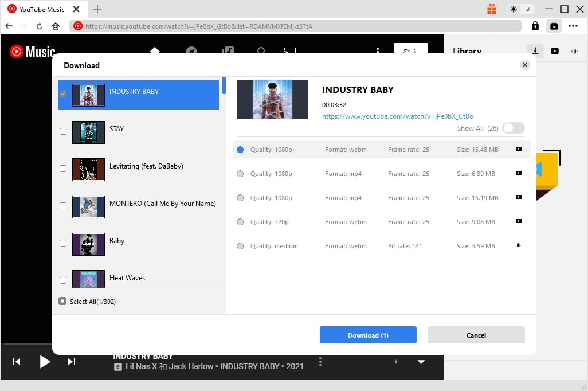
Task: Click the light/dark theme switch
Action: [x=520, y=9]
